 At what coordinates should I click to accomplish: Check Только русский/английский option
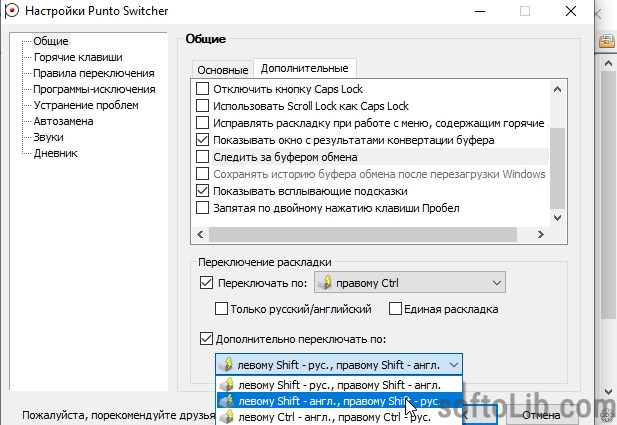click(221, 309)
